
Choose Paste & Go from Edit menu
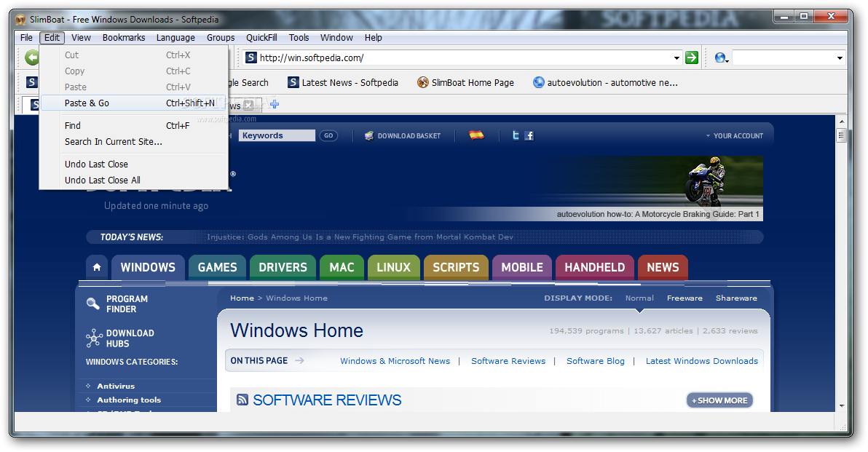[134, 103]
